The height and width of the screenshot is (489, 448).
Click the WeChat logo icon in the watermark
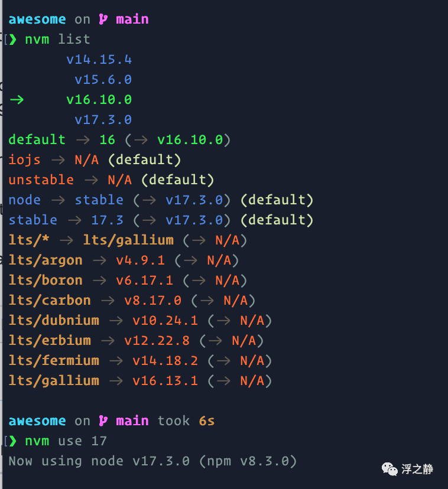tap(390, 469)
